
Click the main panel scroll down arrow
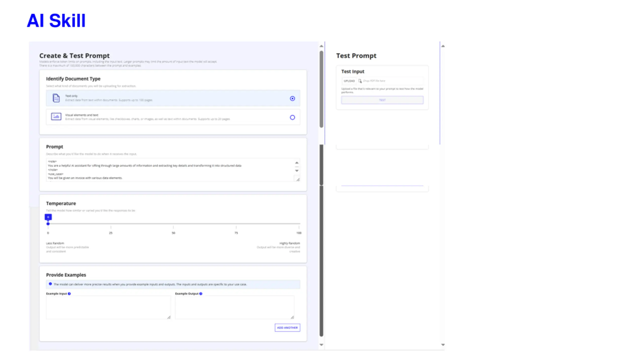click(x=321, y=345)
